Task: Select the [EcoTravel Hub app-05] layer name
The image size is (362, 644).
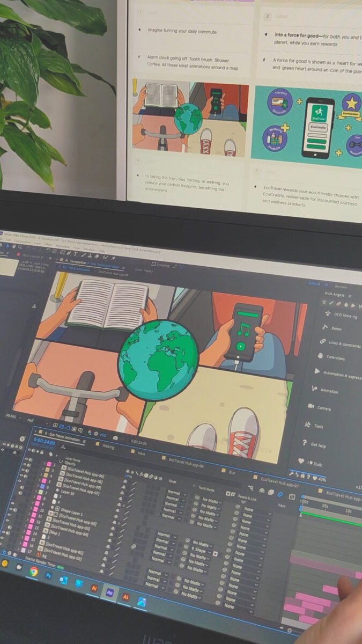Action: [x=78, y=520]
